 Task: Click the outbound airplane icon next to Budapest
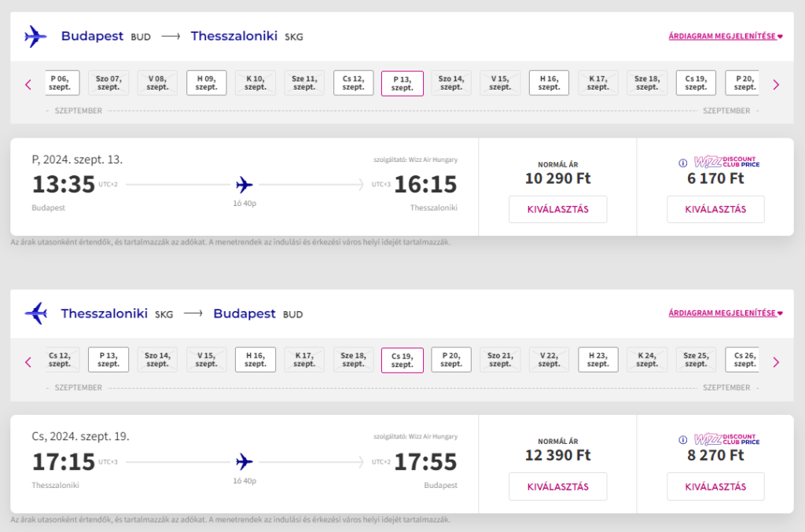click(x=35, y=36)
